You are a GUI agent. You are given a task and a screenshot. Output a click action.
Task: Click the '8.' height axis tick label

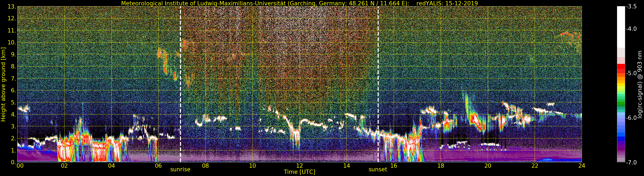13,66
